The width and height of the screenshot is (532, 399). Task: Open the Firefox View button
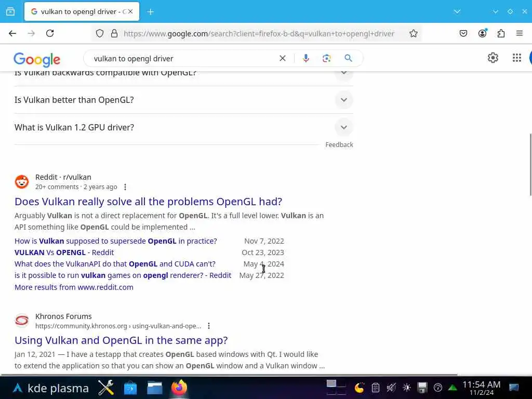click(10, 11)
